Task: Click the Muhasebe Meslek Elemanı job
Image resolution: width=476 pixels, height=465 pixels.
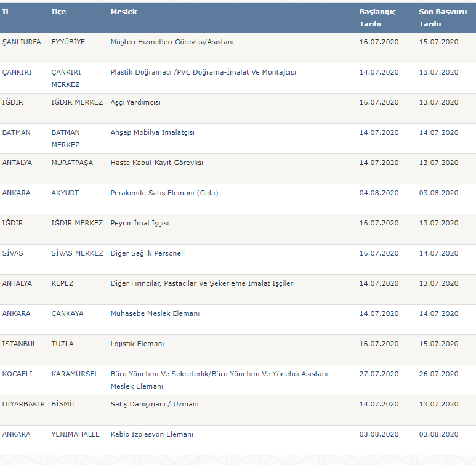Action: coord(155,313)
